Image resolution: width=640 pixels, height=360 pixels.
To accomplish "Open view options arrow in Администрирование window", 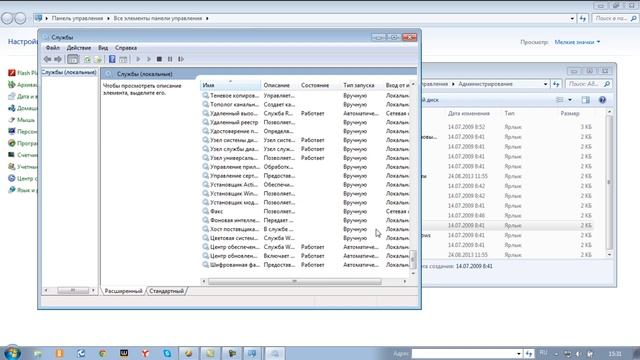I will [x=570, y=100].
